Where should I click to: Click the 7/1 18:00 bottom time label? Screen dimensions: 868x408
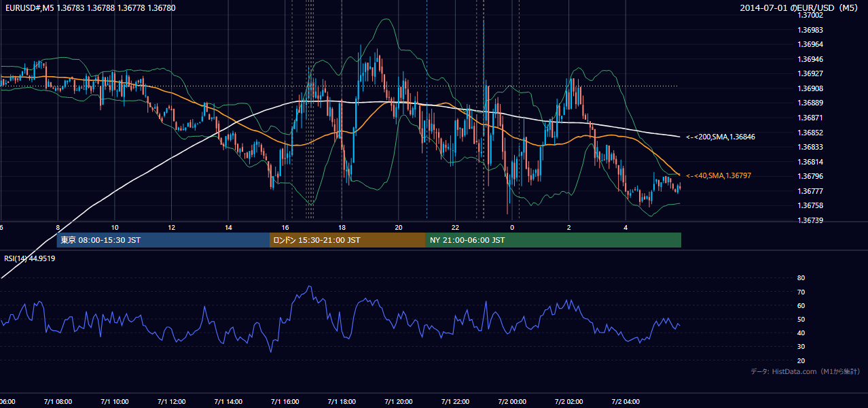[342, 402]
